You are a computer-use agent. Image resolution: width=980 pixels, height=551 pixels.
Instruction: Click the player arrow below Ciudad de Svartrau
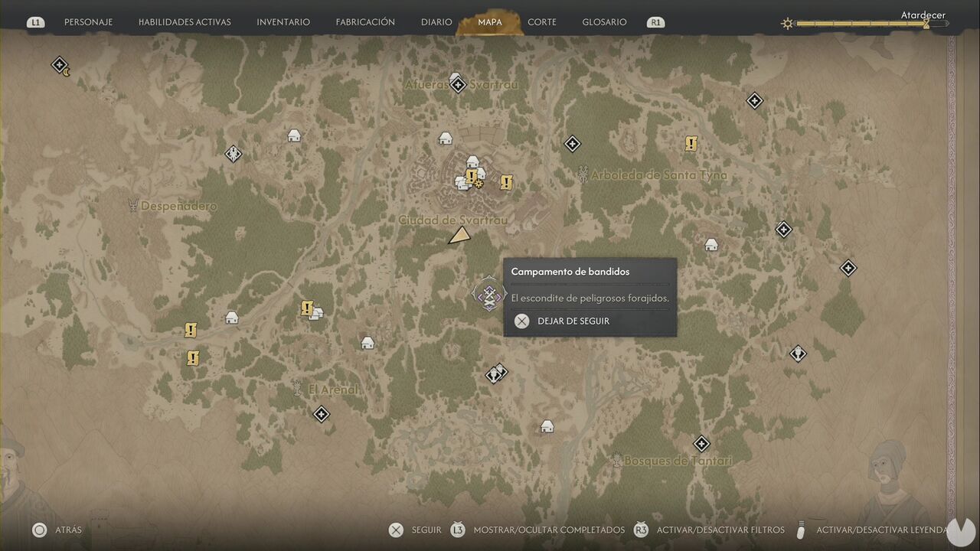[459, 236]
